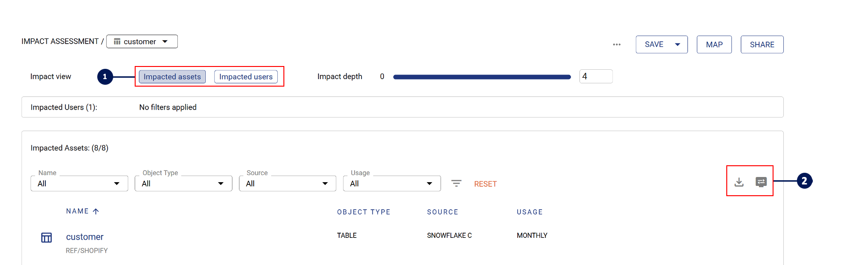This screenshot has height=265, width=868.
Task: Open the customer table link
Action: (x=85, y=237)
